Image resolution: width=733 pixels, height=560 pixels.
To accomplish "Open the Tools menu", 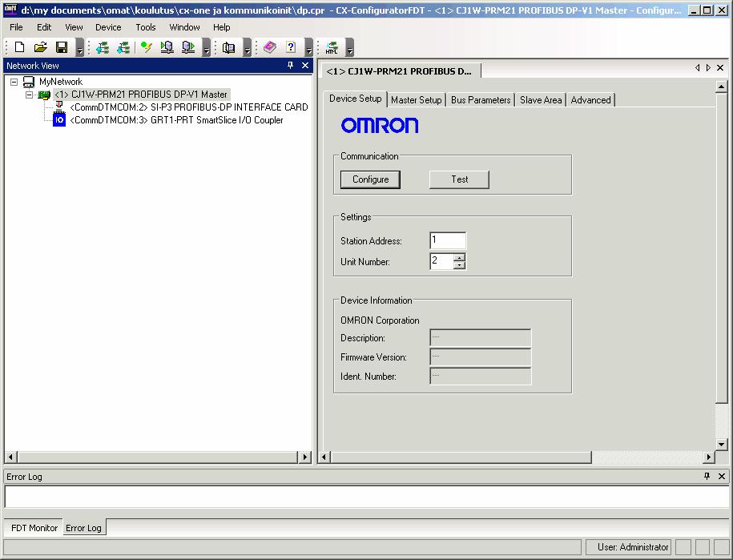I will tap(145, 27).
